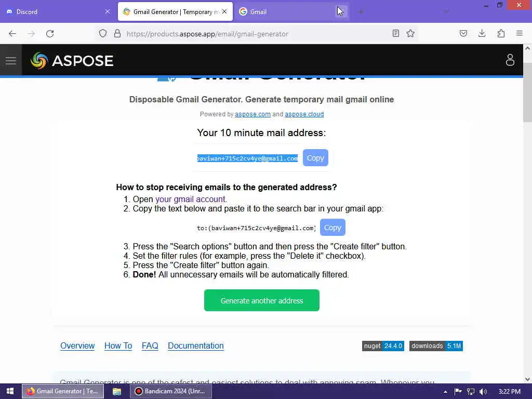Close the Gmail Generator tab

tap(224, 11)
